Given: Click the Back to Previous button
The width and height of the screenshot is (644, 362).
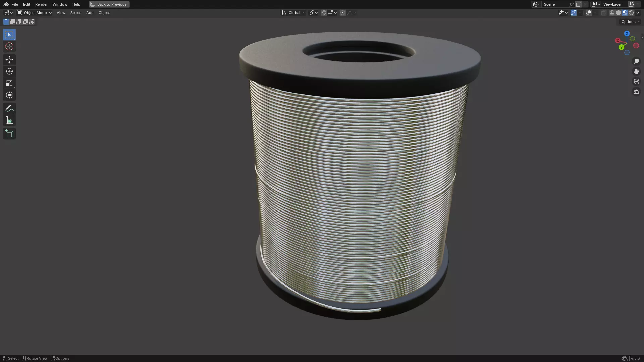Looking at the screenshot, I should point(109,4).
